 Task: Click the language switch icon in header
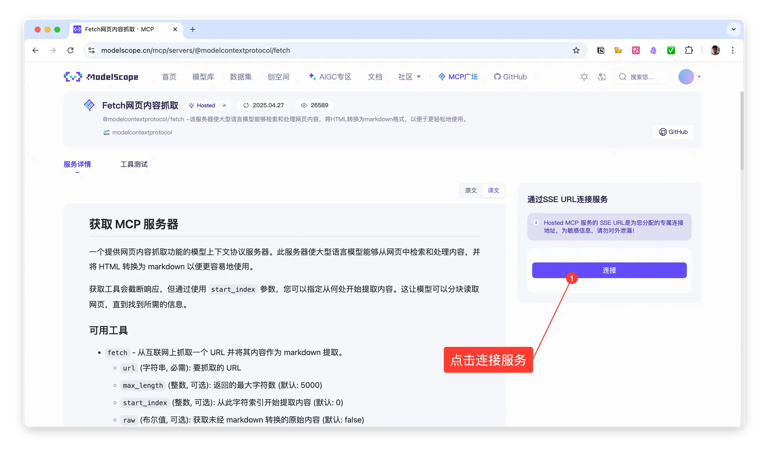coord(602,77)
